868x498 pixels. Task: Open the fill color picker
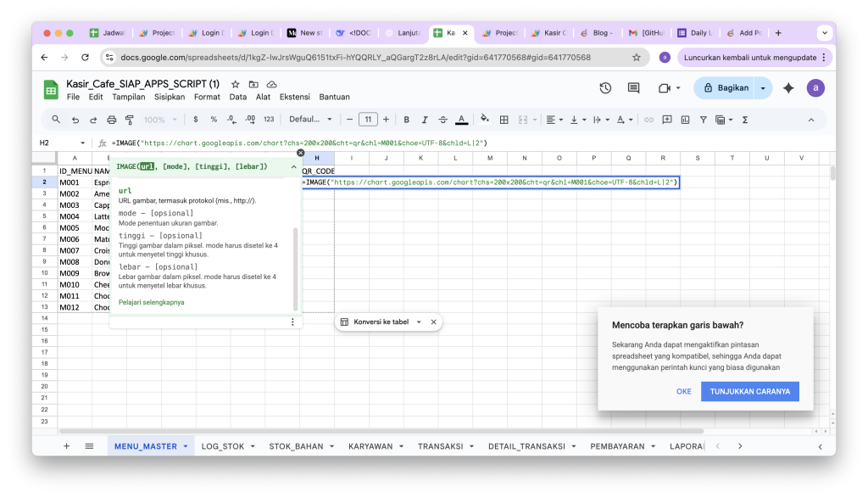[484, 120]
